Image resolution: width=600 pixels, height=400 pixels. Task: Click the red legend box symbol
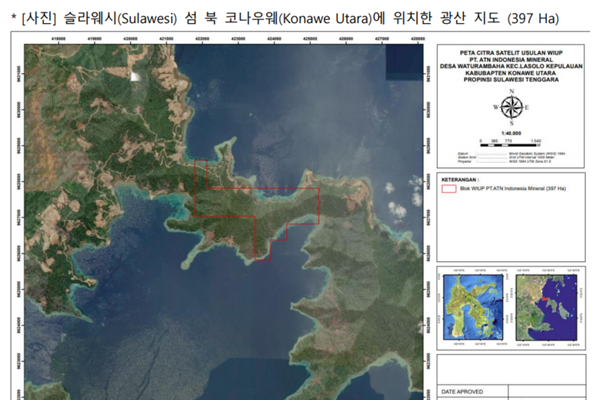(x=449, y=187)
